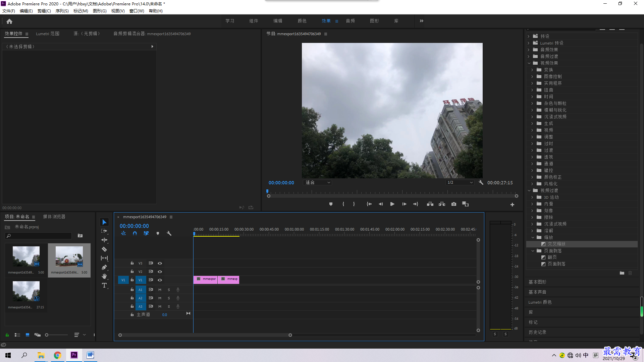Open program monitor settings wrench
This screenshot has height=362, width=644.
(x=481, y=183)
